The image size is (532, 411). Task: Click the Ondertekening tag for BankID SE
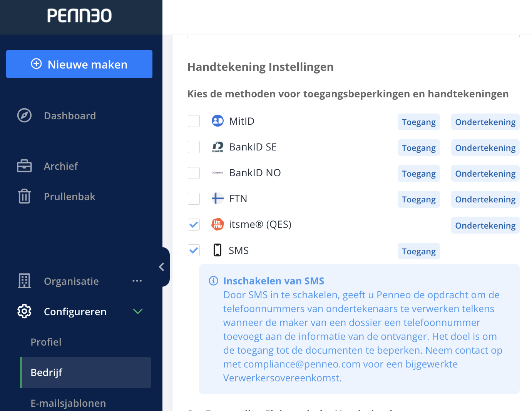click(x=485, y=148)
